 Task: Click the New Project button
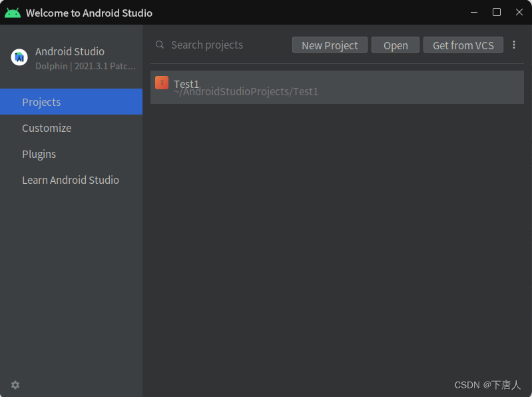(x=330, y=45)
